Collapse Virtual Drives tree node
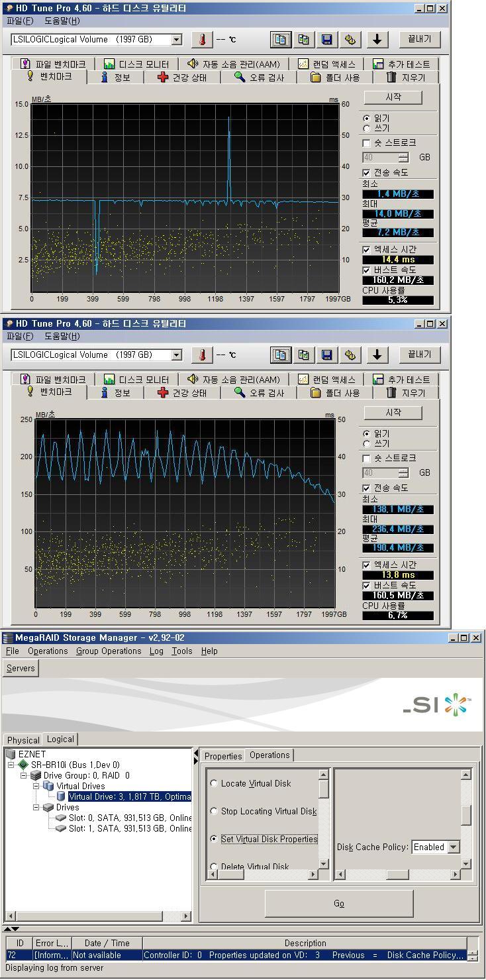The width and height of the screenshot is (486, 980). 36,786
